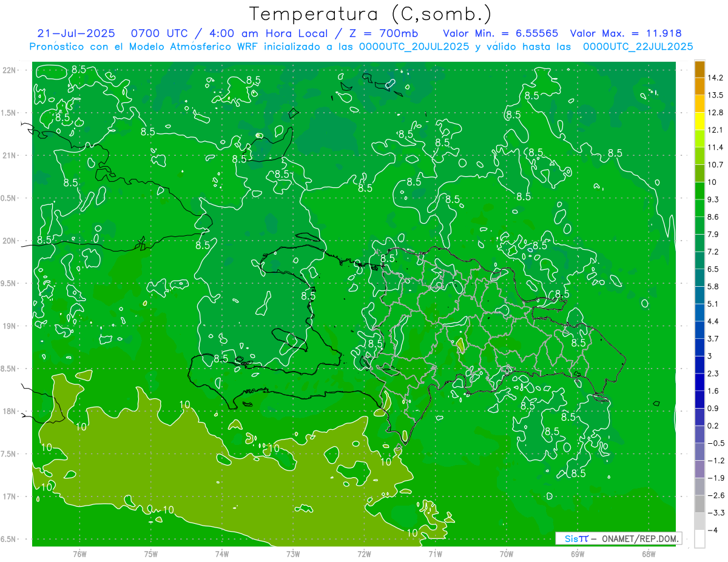Click the "14.2" color scale label
This screenshot has height=562, width=728.
coord(716,78)
